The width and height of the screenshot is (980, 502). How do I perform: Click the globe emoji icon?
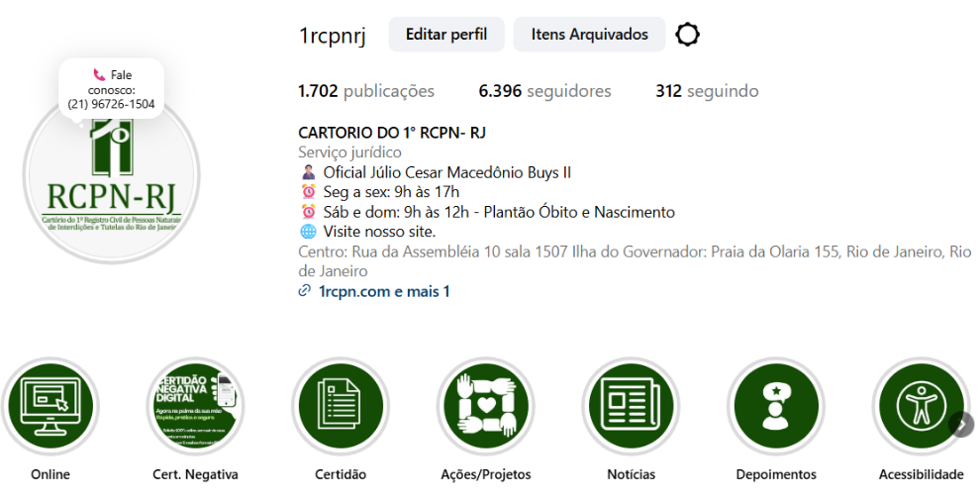[308, 232]
